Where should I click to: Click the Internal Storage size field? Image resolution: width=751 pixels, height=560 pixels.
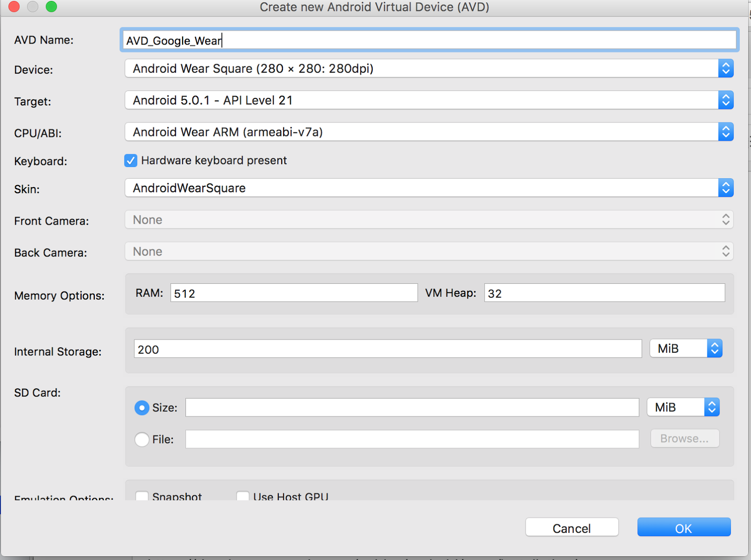pyautogui.click(x=388, y=349)
